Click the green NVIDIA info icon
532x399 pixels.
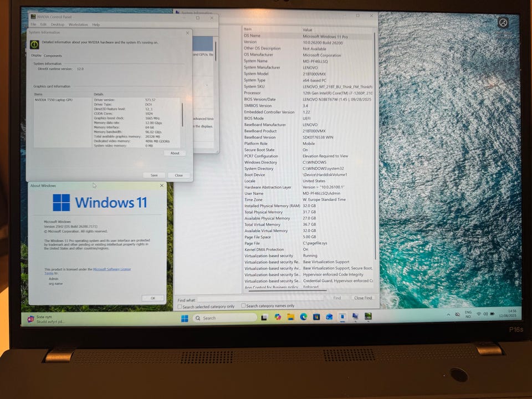(x=34, y=44)
